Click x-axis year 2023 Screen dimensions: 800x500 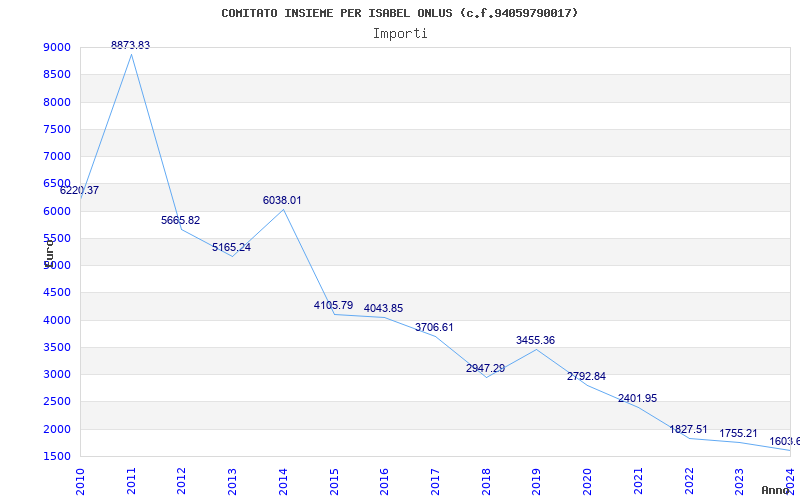click(739, 481)
